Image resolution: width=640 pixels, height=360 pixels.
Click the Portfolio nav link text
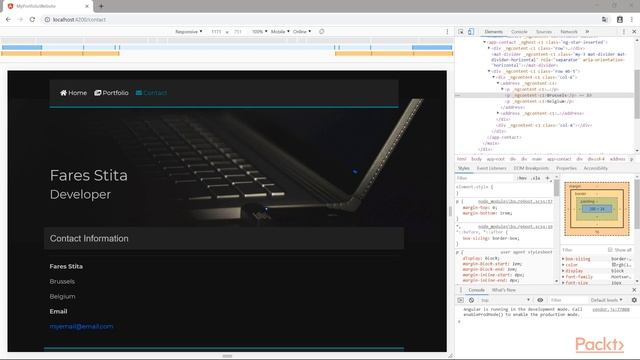tap(116, 93)
